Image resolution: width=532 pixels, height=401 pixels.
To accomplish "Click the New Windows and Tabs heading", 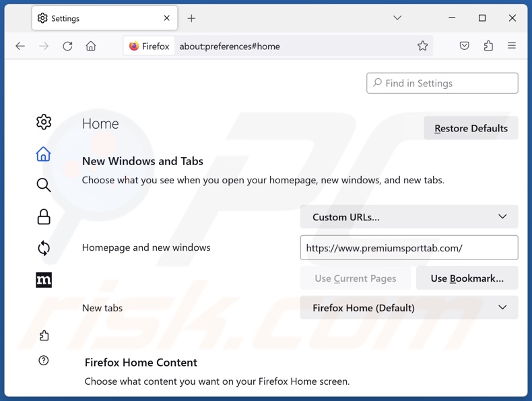I will pyautogui.click(x=143, y=161).
